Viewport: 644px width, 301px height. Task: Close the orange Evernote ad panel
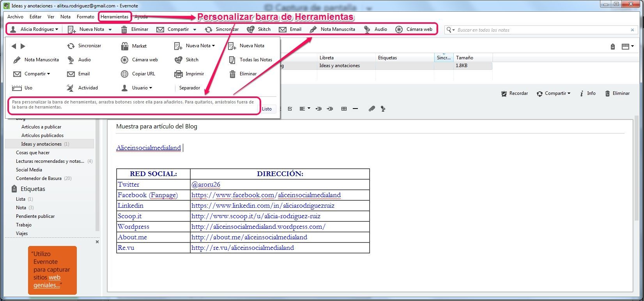97,242
